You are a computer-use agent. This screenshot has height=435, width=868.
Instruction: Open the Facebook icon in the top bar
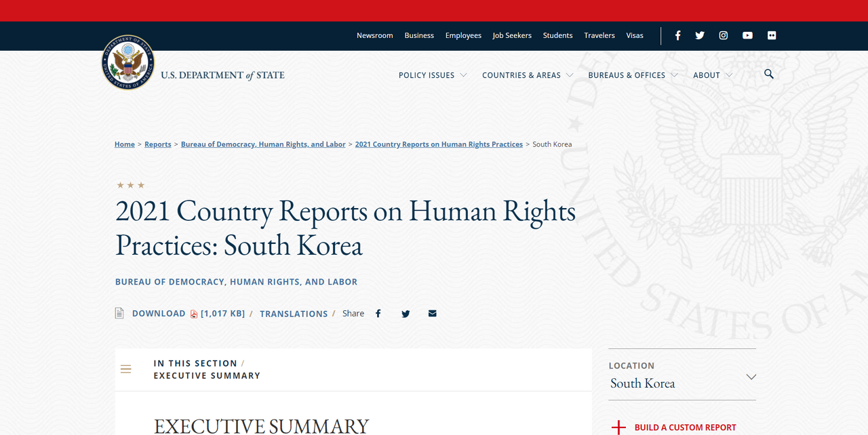click(677, 35)
